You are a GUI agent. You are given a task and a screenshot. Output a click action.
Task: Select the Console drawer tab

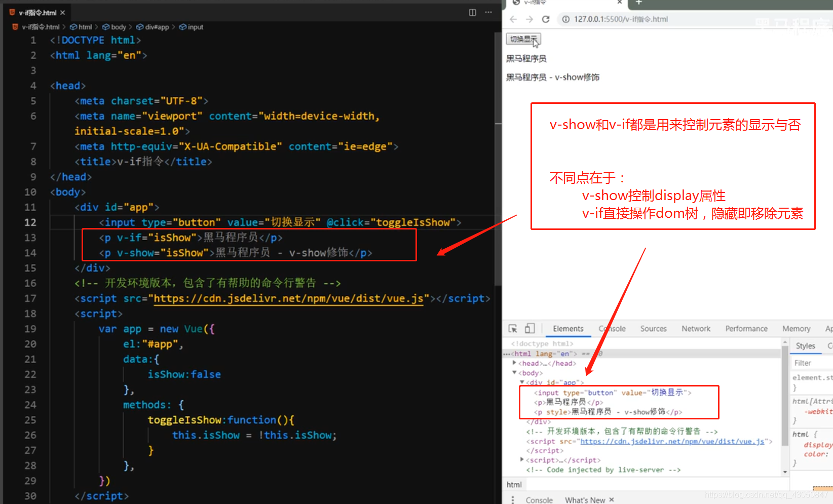(x=539, y=500)
